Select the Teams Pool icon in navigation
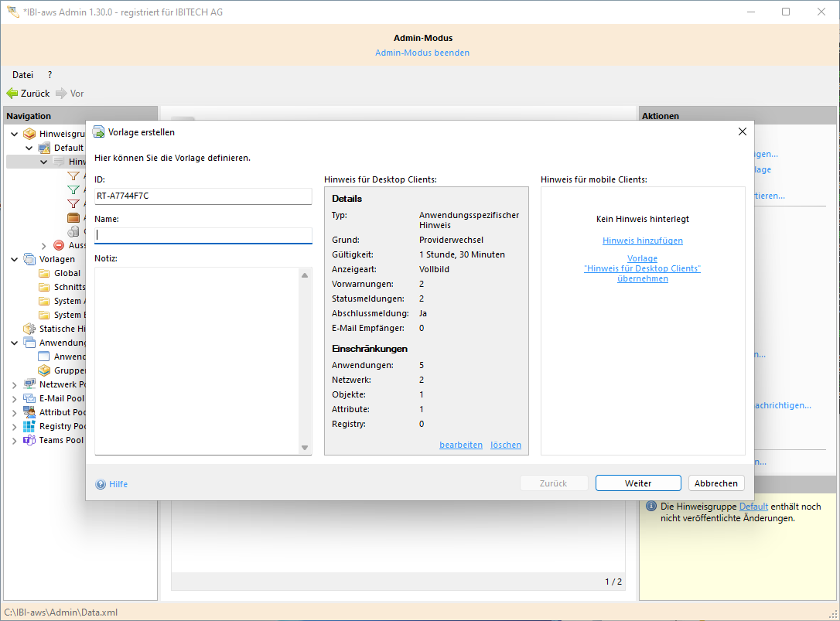840x621 pixels. pos(29,440)
